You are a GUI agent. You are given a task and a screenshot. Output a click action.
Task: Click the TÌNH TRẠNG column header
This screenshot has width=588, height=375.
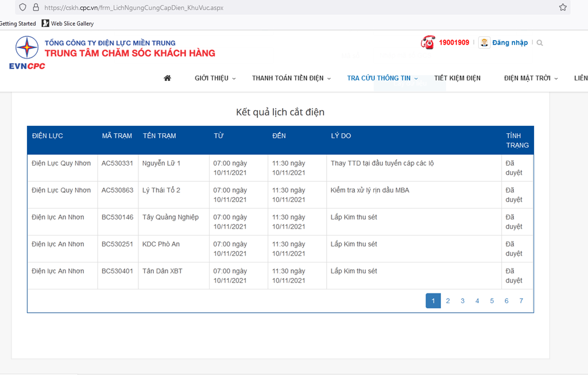[x=517, y=140]
